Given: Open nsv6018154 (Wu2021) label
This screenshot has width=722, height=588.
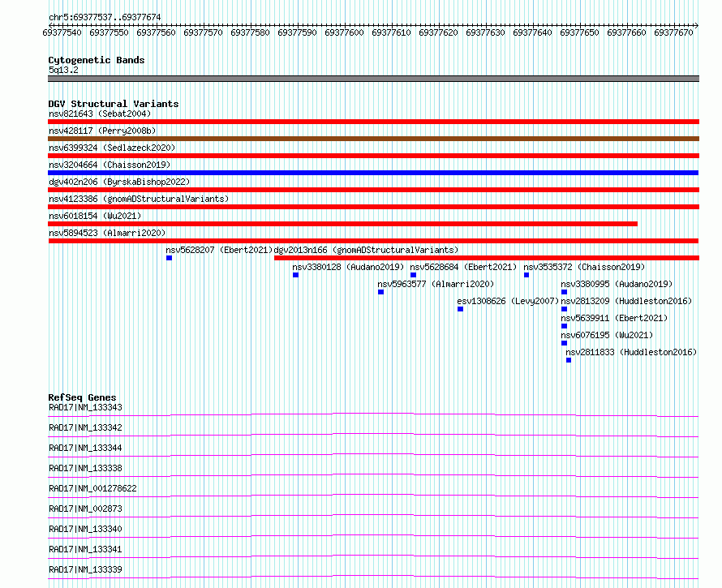Looking at the screenshot, I should (x=95, y=216).
